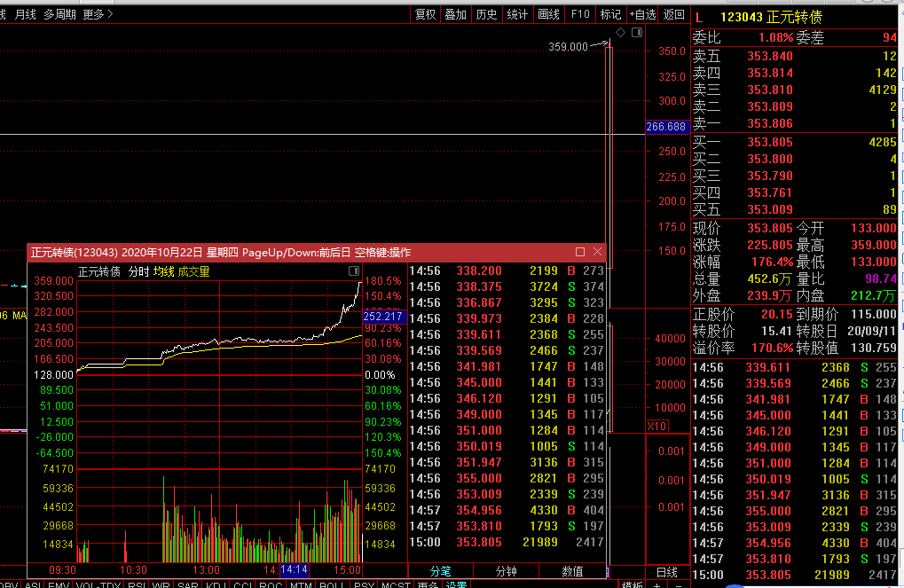This screenshot has height=588, width=904.
Task: Toggle the side panel icon above the main chart
Action: pos(637,33)
